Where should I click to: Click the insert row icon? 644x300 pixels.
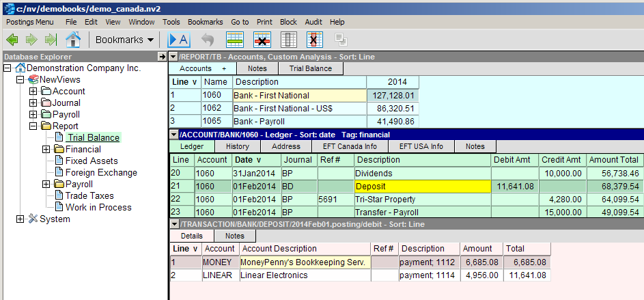(x=235, y=40)
